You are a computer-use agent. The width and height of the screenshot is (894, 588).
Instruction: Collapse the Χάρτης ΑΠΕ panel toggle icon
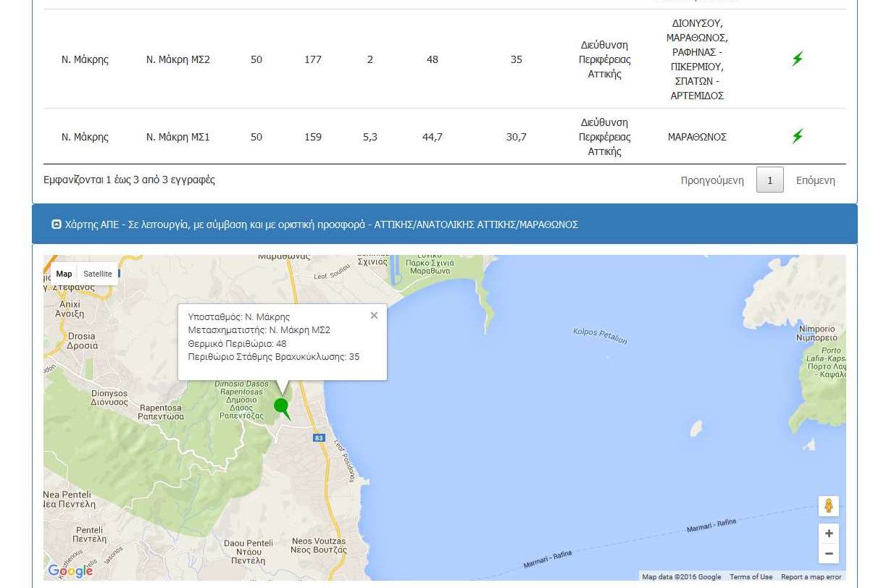pos(57,224)
